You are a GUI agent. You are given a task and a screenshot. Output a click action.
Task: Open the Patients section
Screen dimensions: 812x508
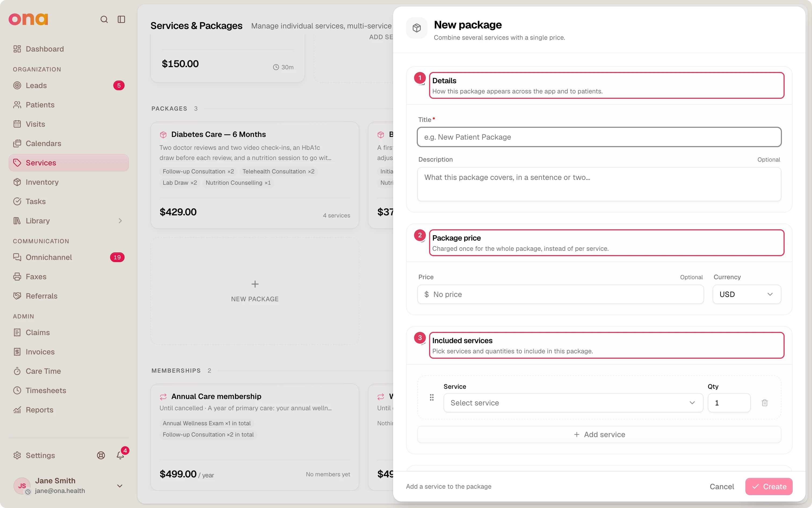[68, 105]
